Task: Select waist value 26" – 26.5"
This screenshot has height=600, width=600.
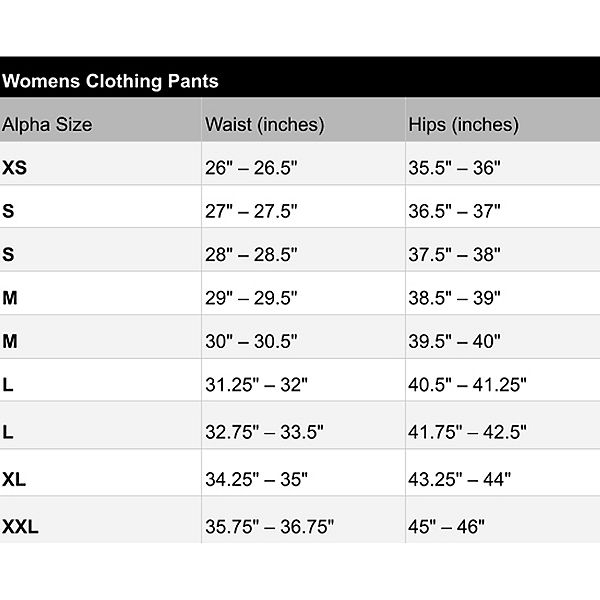Action: tap(251, 168)
